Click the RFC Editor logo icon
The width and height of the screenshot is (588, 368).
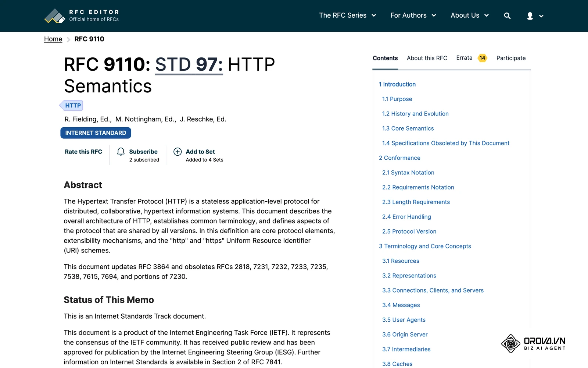(55, 16)
